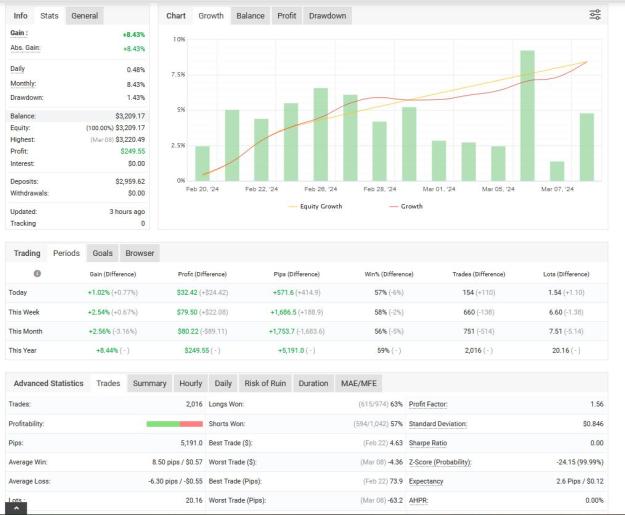Click the Z-Score (Probability) label
Viewport: 625px width, 515px height.
440,462
